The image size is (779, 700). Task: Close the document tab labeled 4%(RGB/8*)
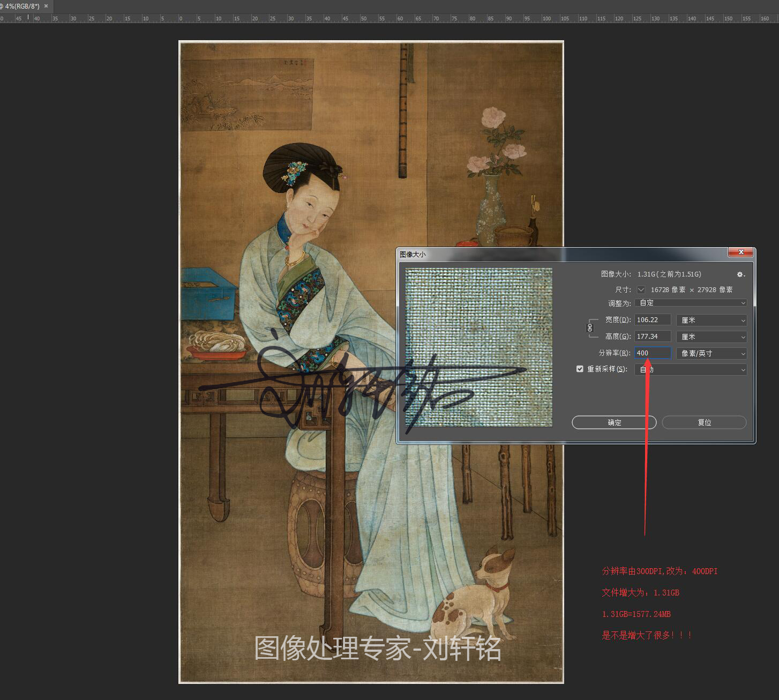(x=46, y=6)
